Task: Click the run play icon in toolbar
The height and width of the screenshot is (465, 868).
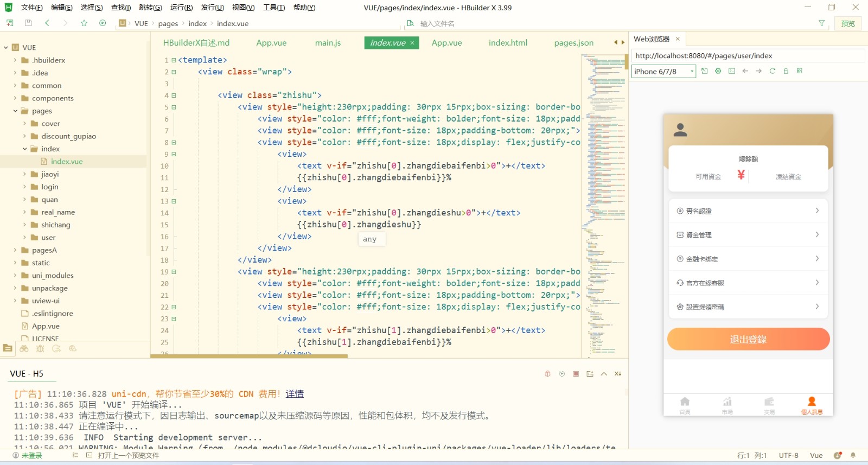Action: [103, 23]
